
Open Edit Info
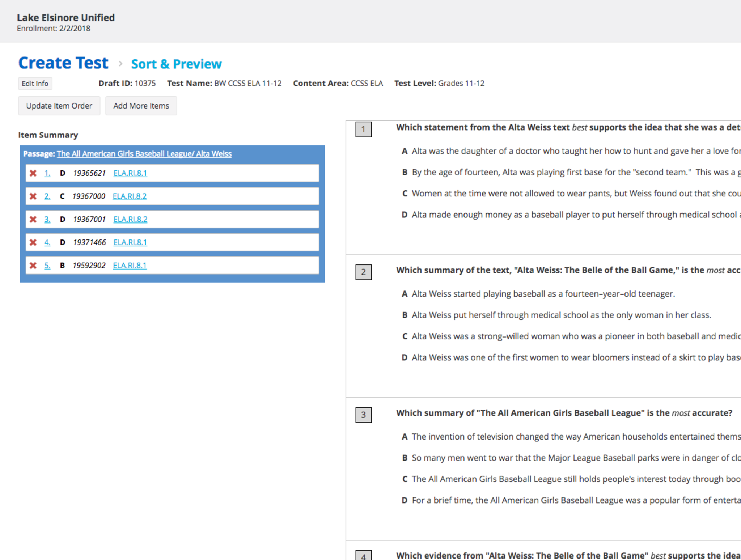(x=35, y=84)
